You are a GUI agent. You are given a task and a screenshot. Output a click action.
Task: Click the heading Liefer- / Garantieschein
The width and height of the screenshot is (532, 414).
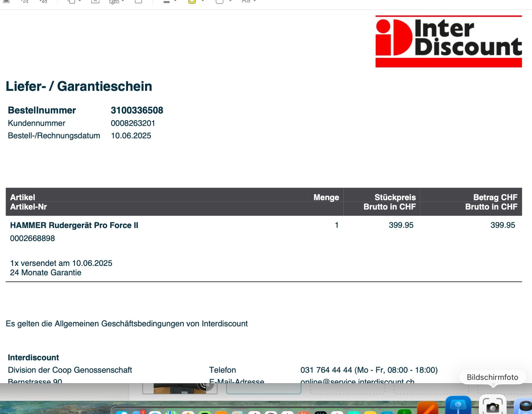pos(79,86)
